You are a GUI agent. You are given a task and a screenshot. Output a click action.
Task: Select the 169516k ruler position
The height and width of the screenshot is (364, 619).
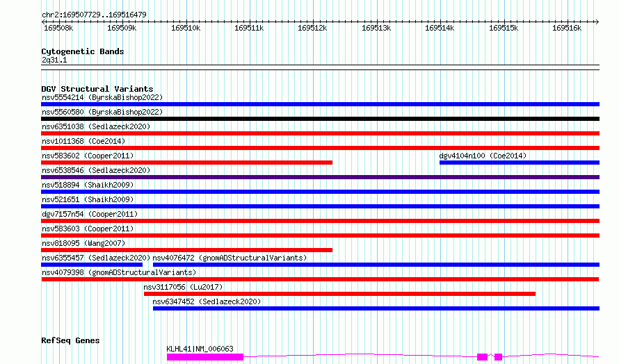[x=567, y=28]
